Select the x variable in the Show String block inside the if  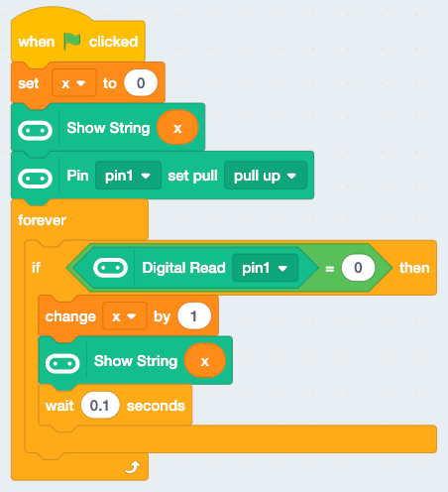[205, 361]
